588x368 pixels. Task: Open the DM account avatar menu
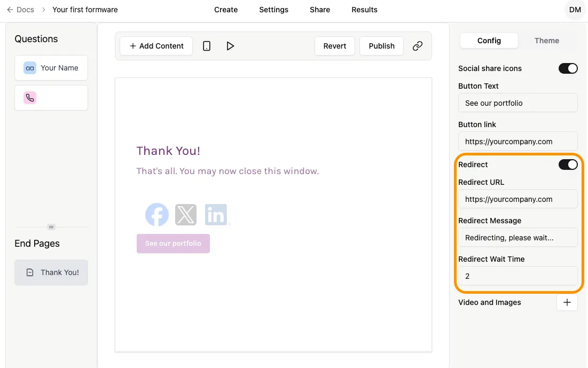(x=575, y=10)
